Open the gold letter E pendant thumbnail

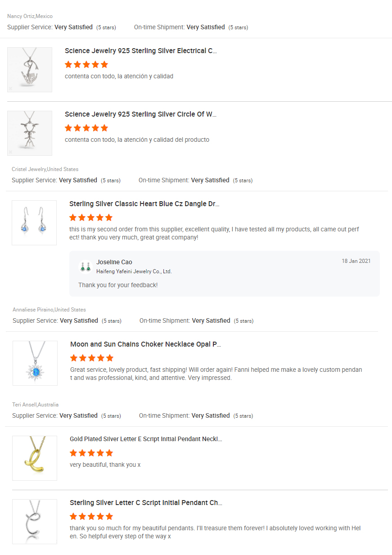point(35,458)
